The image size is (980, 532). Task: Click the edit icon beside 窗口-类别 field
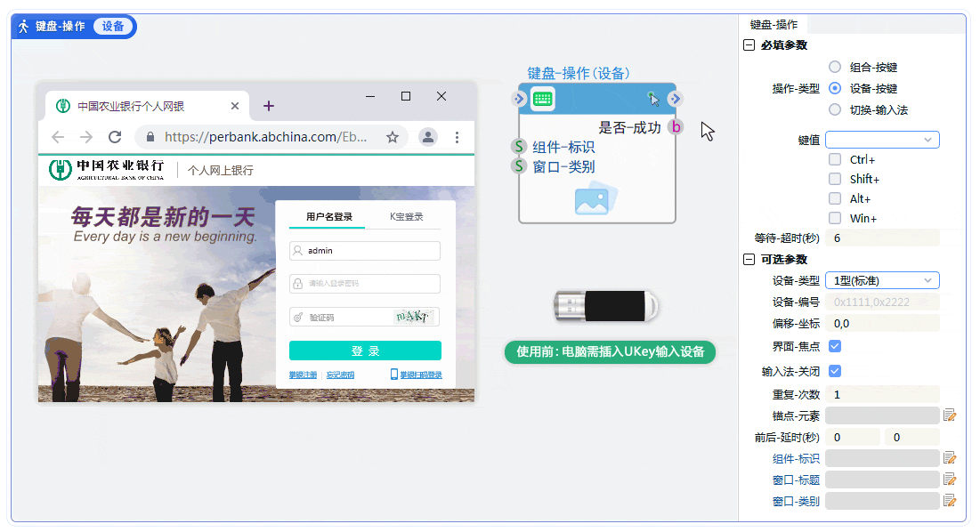(950, 501)
